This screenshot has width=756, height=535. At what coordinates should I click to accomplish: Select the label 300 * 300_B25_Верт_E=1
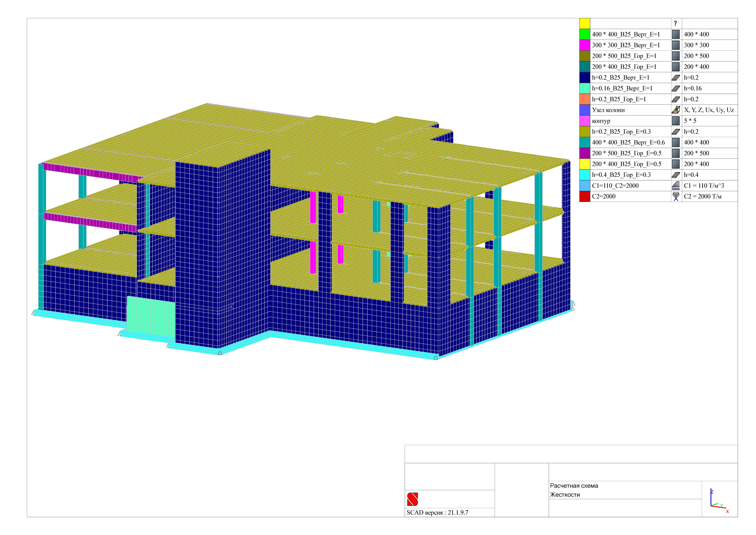point(626,45)
